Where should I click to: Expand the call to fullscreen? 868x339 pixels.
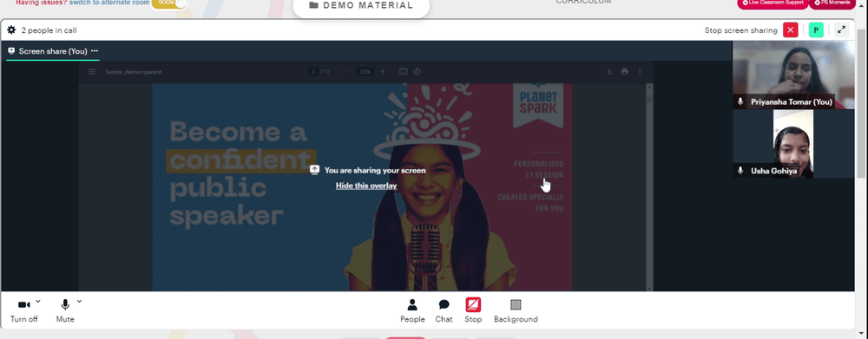pyautogui.click(x=841, y=29)
